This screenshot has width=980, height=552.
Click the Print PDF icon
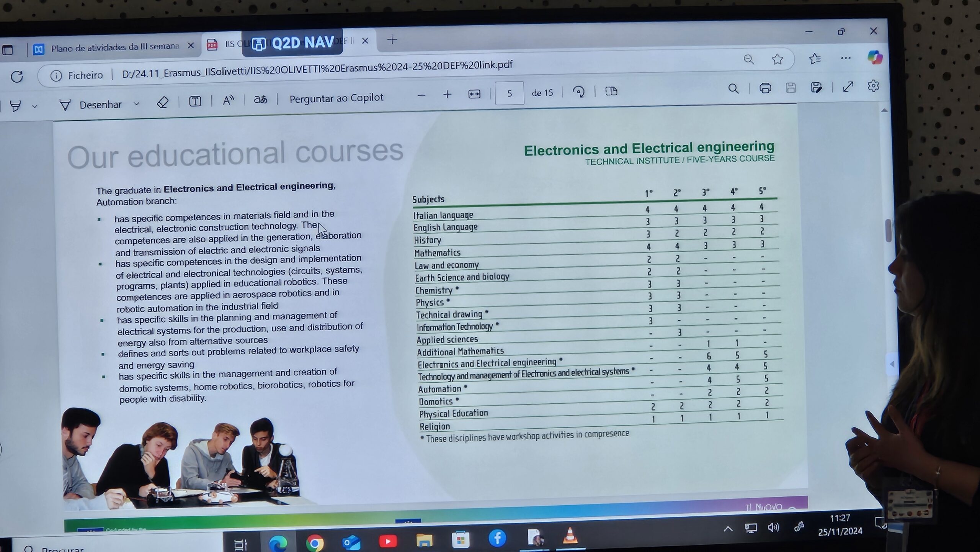pyautogui.click(x=765, y=88)
